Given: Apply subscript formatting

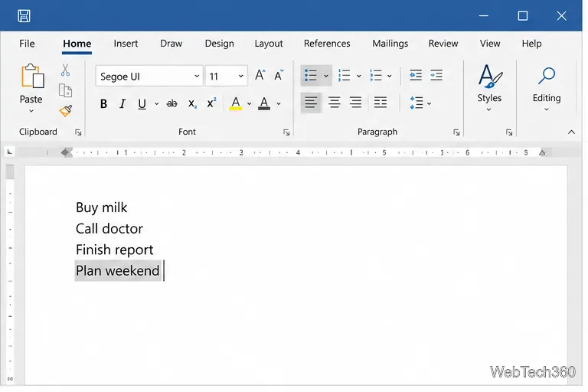Looking at the screenshot, I should coord(192,103).
